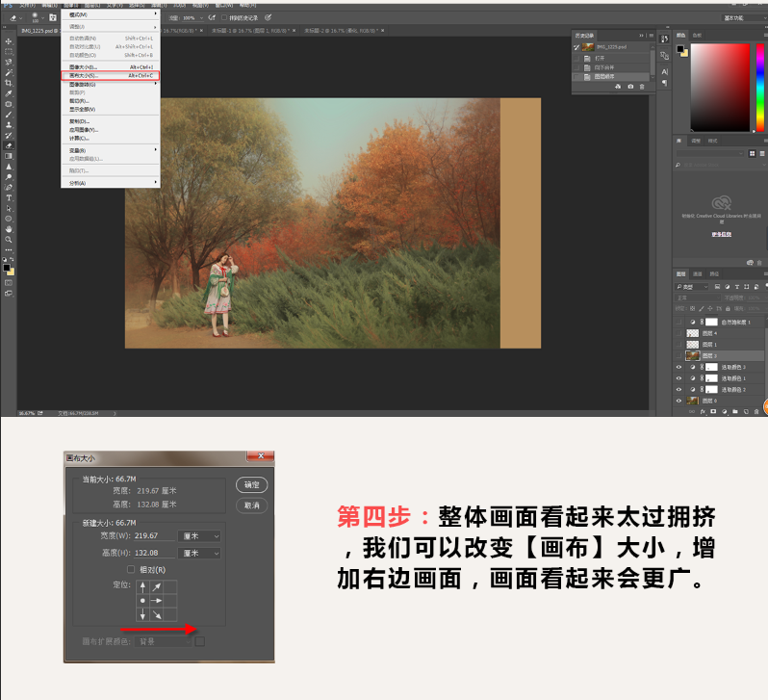Select the Clone Stamp tool
This screenshot has width=768, height=700.
point(9,125)
